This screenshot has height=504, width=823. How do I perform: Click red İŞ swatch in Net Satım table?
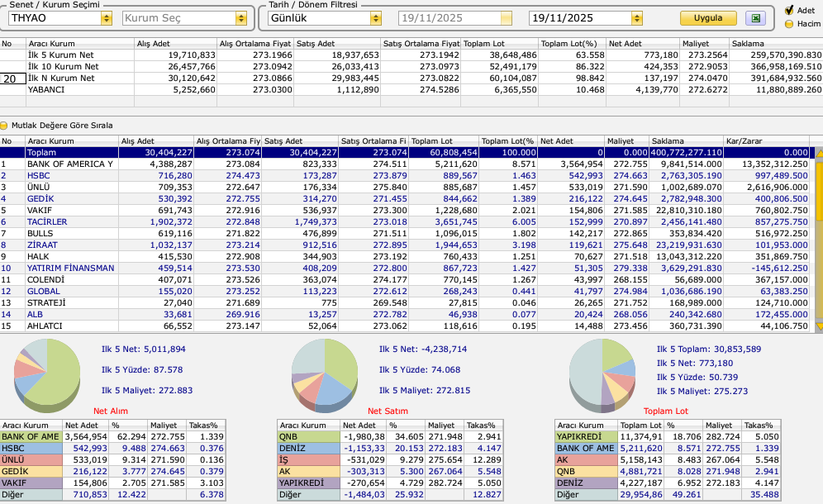[309, 460]
